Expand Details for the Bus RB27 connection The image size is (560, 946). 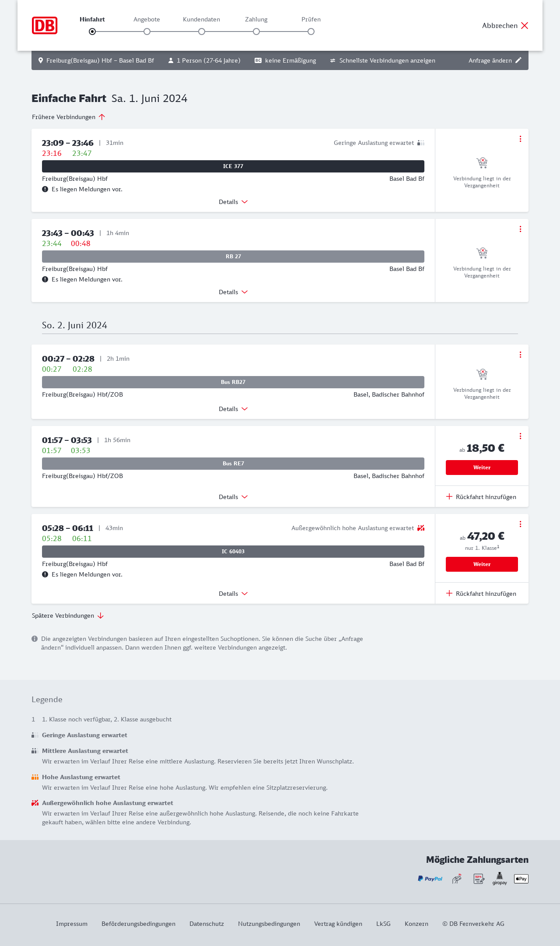[233, 409]
